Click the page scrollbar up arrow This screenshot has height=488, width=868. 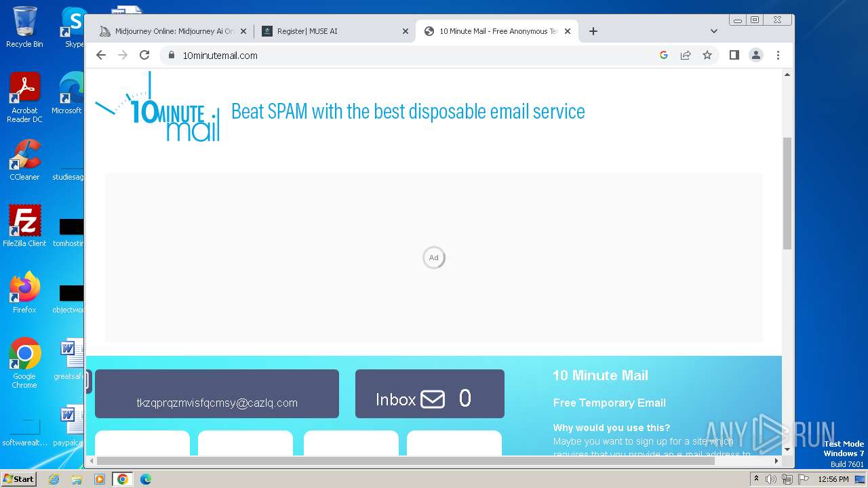(787, 75)
